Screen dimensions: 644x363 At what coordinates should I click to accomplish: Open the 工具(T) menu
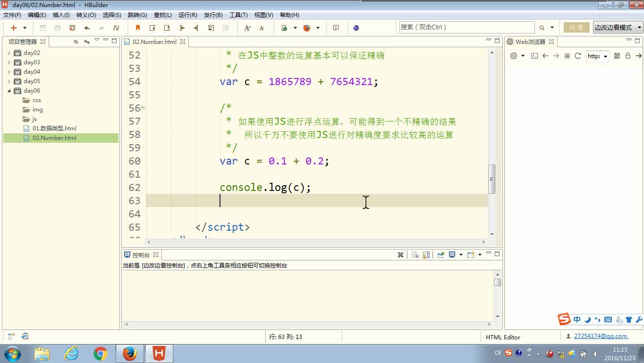238,15
